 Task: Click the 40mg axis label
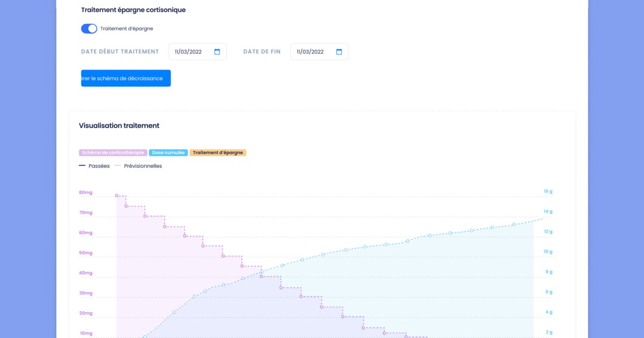coord(86,273)
